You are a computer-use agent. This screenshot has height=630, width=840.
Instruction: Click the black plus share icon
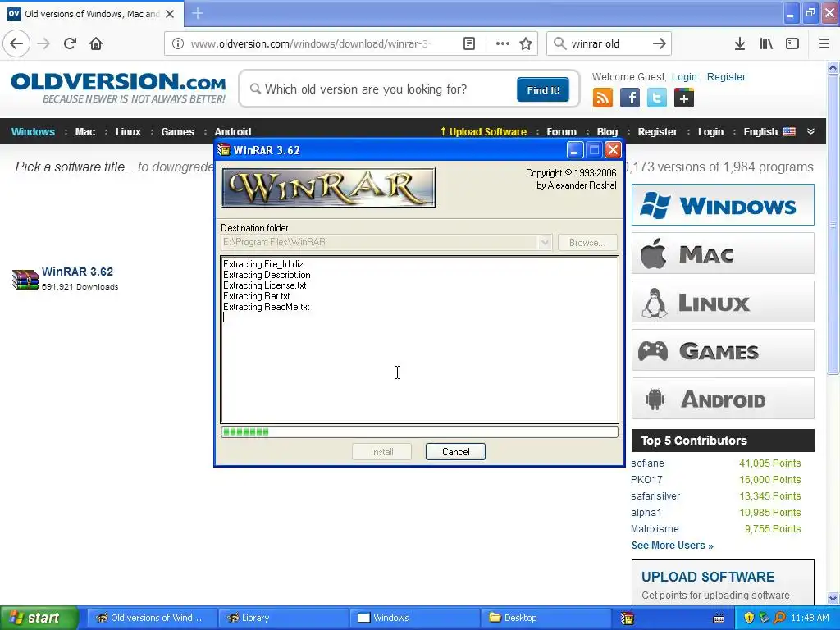[x=684, y=98]
